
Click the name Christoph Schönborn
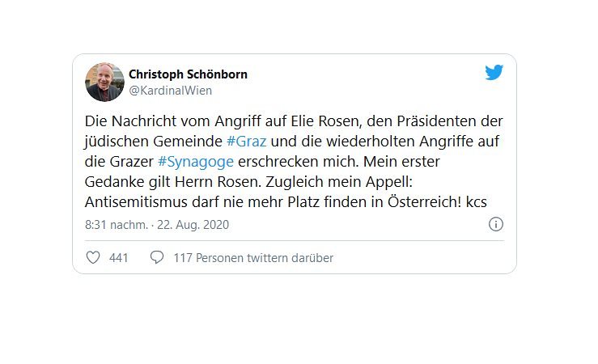click(x=188, y=74)
